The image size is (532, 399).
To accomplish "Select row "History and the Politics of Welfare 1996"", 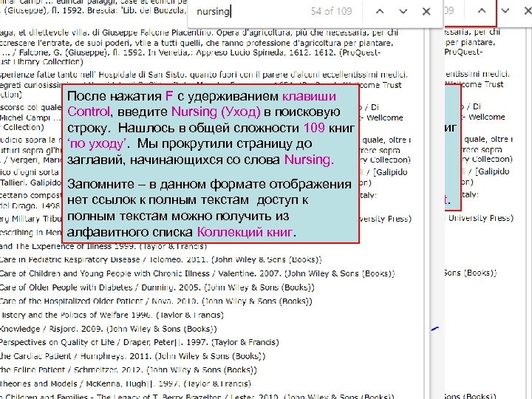I will [112, 315].
